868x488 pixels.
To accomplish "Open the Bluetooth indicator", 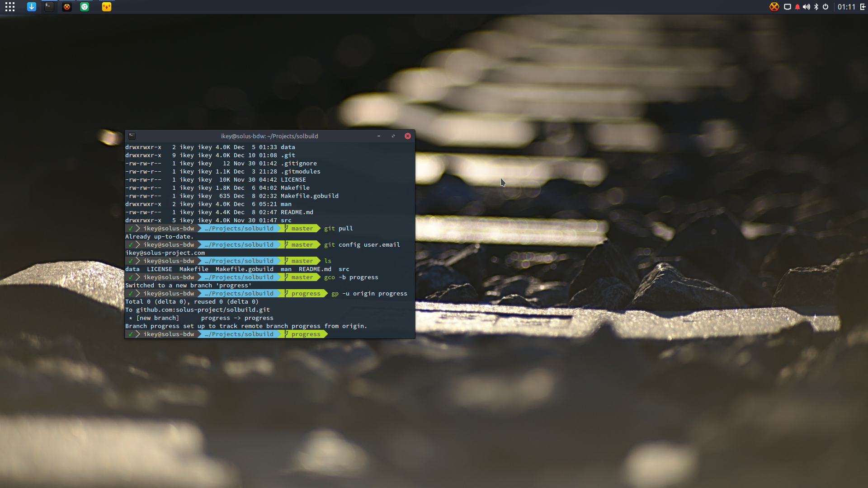I will pos(816,7).
